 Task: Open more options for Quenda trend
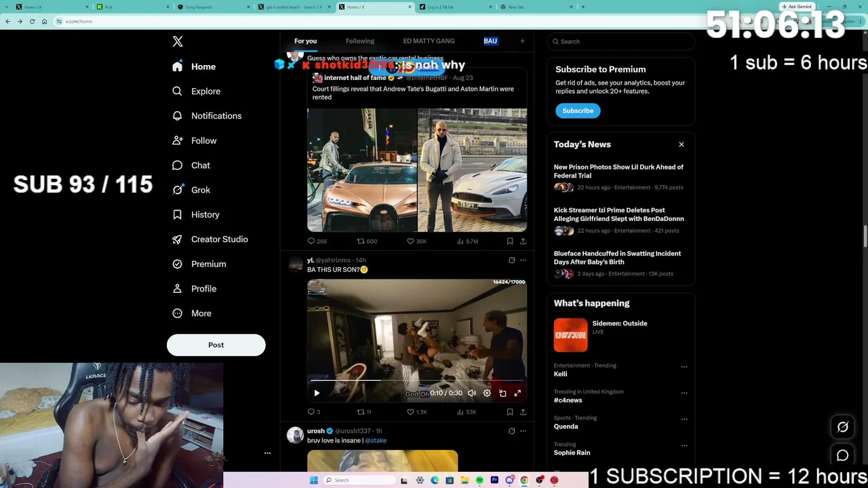click(684, 420)
